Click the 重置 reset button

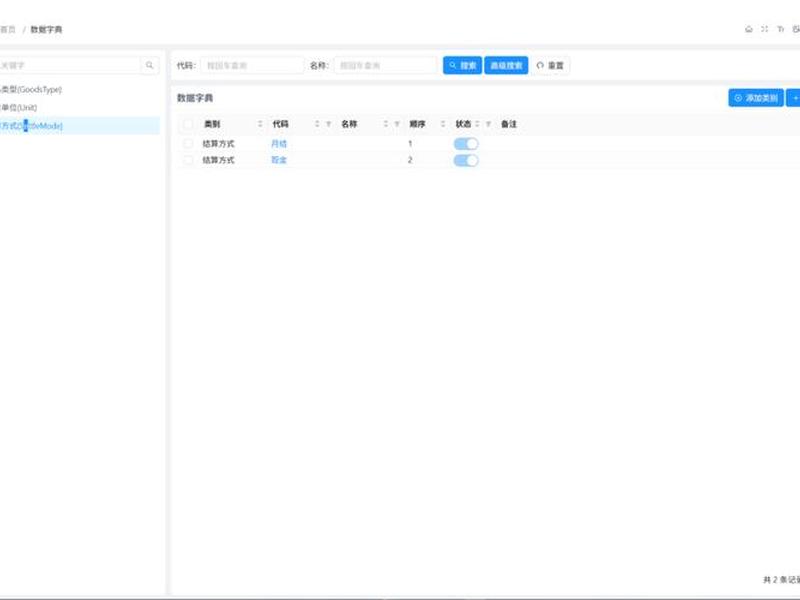tap(550, 65)
